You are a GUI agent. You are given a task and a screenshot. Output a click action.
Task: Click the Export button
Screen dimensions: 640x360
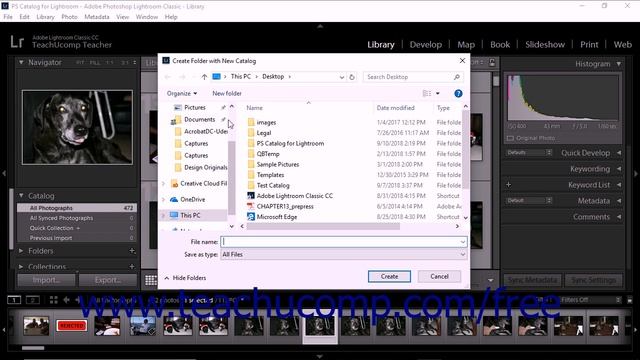tap(108, 280)
